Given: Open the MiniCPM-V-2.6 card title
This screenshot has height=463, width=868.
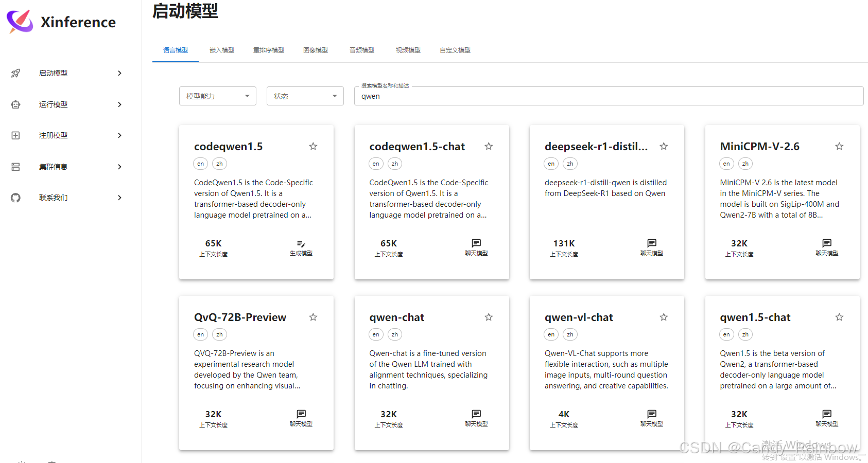Looking at the screenshot, I should 759,147.
